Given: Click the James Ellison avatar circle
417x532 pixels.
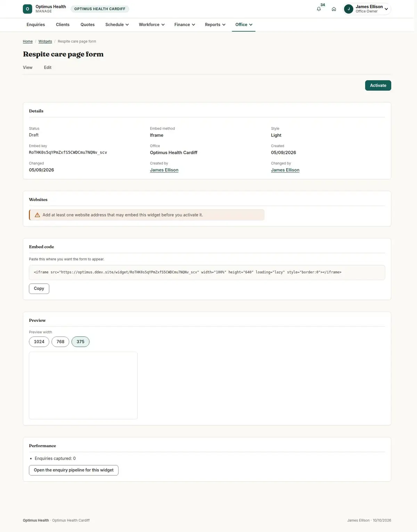Looking at the screenshot, I should (349, 9).
